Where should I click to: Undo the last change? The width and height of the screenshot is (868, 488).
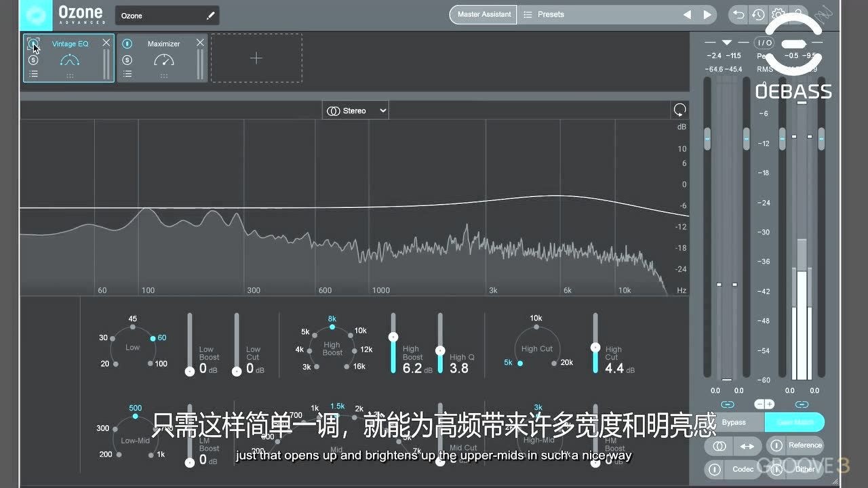(738, 14)
